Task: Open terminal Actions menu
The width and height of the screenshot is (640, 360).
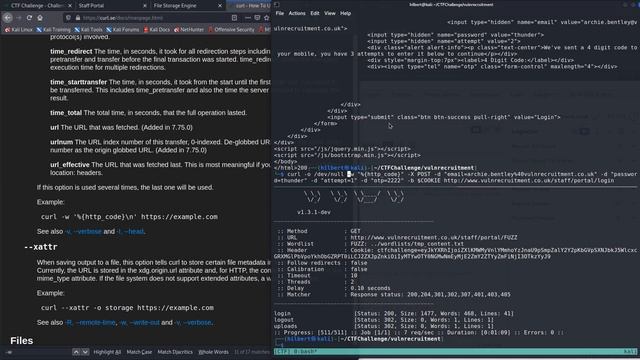Action: click(x=297, y=13)
